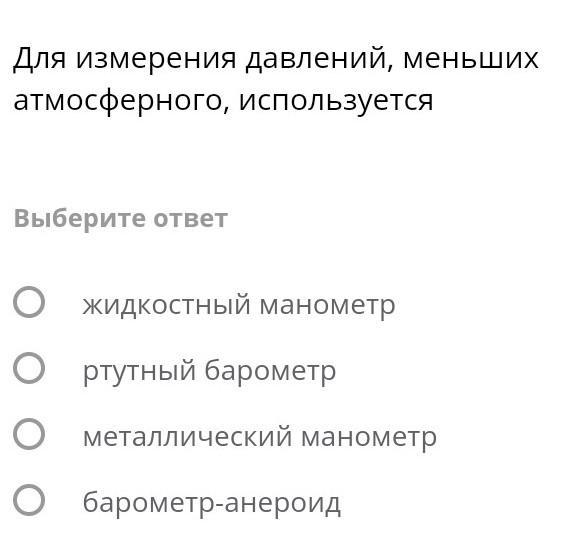Click the word "жидкостный" in first option
This screenshot has height=552, width=569.
tap(167, 305)
